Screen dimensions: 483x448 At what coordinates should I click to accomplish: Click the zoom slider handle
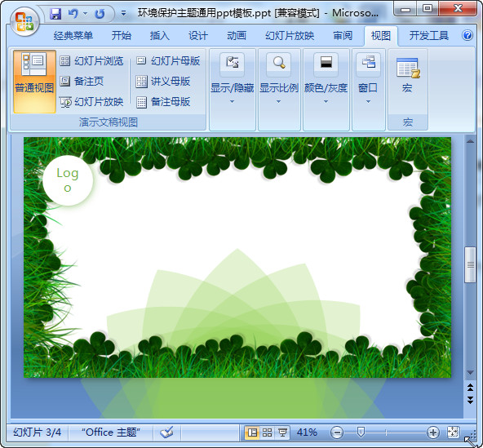361,432
